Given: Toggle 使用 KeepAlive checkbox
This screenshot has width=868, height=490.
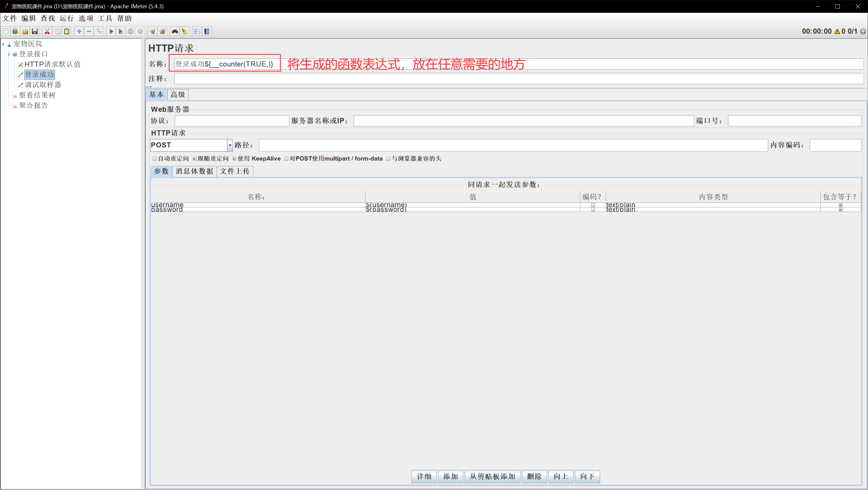Looking at the screenshot, I should [x=235, y=159].
